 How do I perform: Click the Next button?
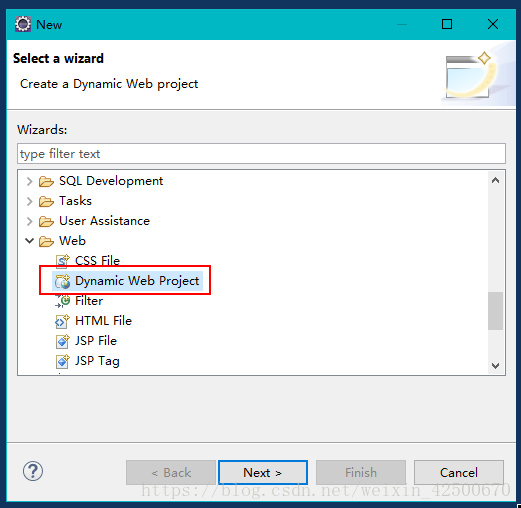click(263, 472)
